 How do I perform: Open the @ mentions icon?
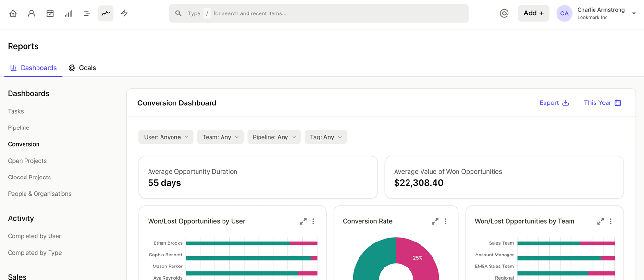click(504, 13)
